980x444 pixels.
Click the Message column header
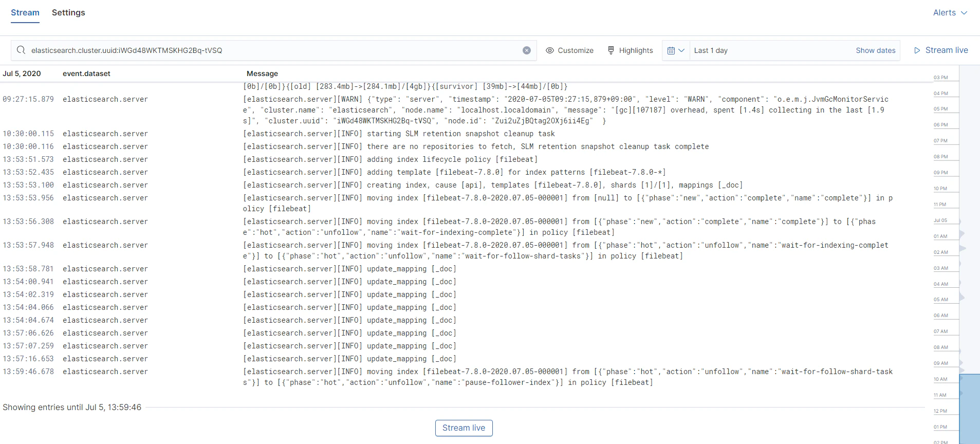pos(262,73)
